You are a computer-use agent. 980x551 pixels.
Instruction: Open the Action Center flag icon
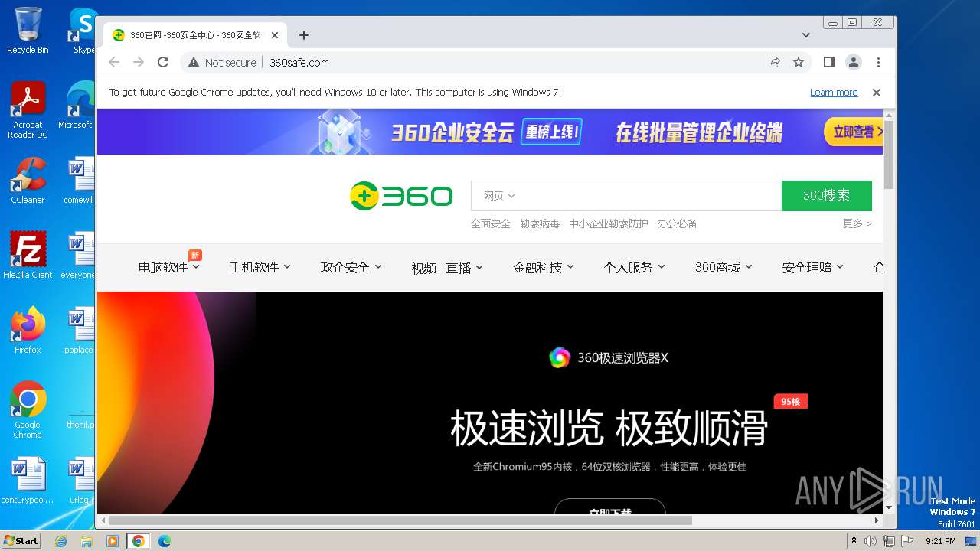click(906, 541)
